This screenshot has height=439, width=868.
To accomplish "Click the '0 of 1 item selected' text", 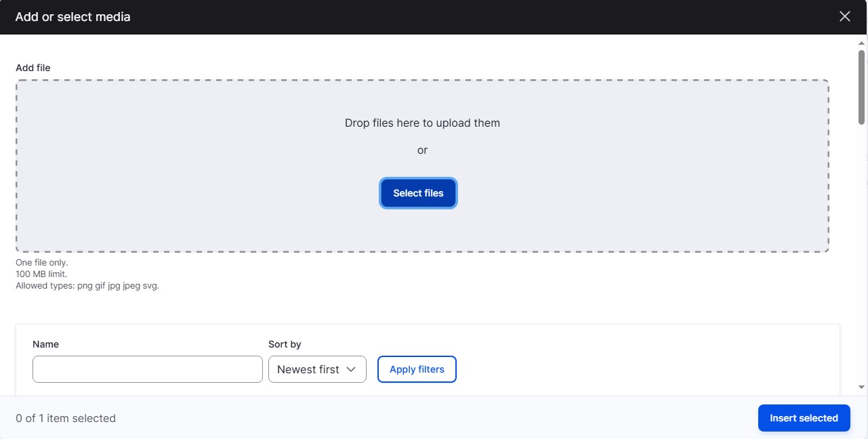I will 66,418.
